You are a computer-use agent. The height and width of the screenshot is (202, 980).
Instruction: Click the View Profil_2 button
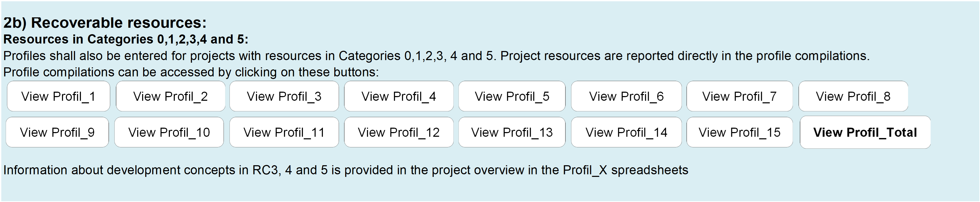coord(170,96)
